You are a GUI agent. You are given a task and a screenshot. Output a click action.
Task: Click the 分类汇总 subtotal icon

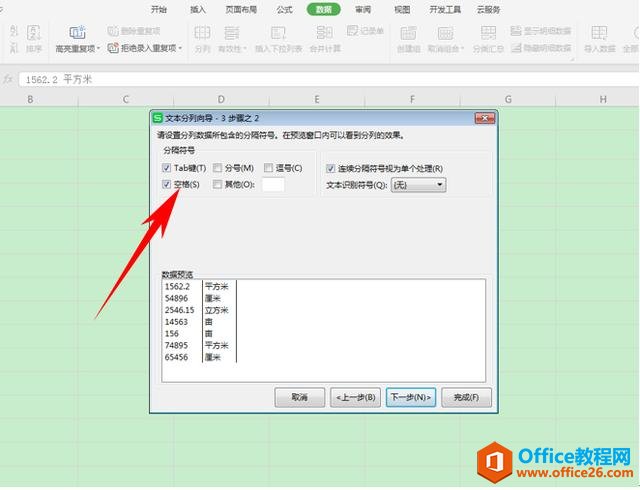(488, 33)
